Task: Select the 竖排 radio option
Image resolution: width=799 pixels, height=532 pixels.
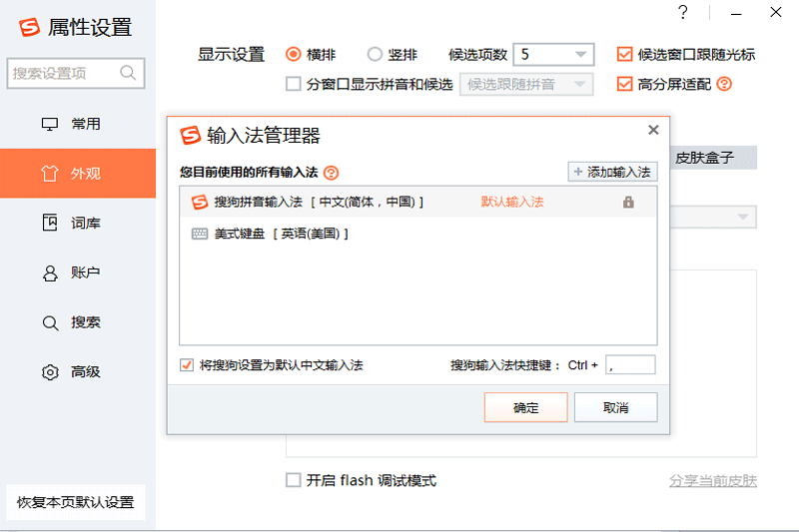Action: coord(375,55)
